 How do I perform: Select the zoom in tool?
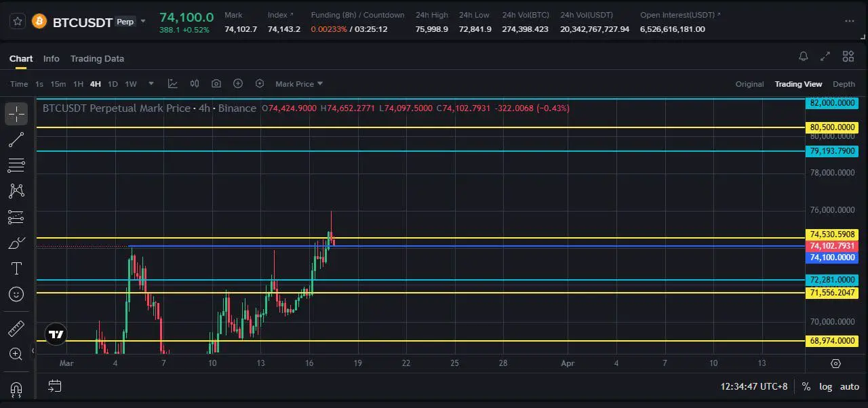[16, 354]
